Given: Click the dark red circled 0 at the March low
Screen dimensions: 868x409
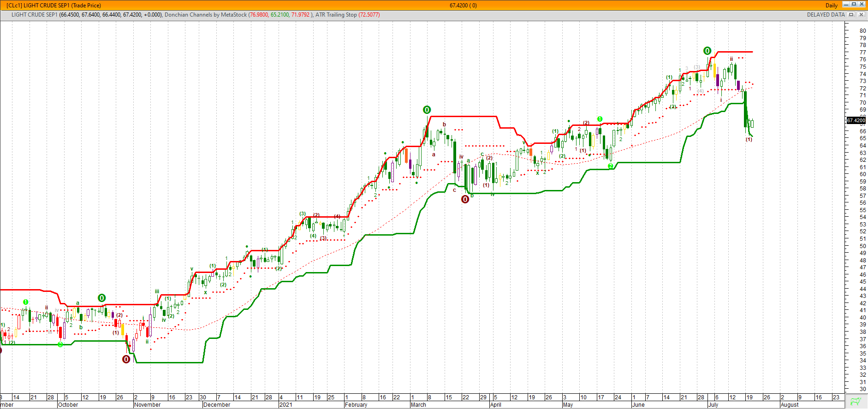Looking at the screenshot, I should pos(465,199).
